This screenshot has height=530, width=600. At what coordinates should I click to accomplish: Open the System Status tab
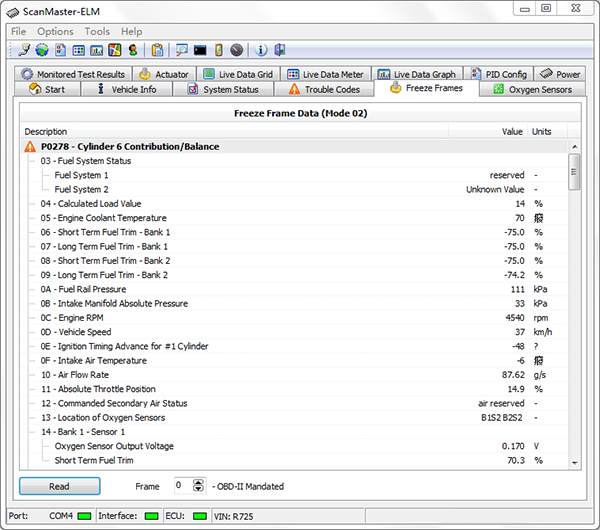223,89
